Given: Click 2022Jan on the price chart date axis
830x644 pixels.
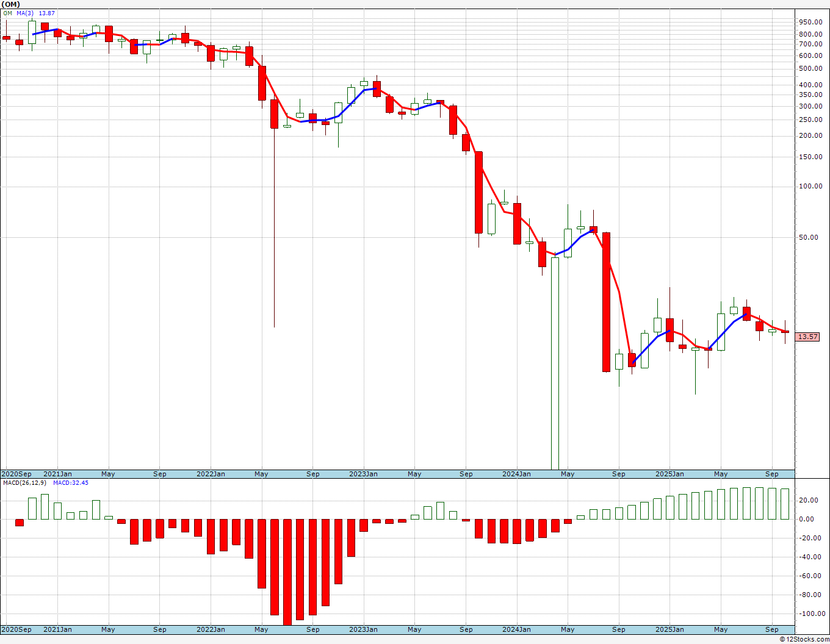Looking at the screenshot, I should (x=211, y=474).
